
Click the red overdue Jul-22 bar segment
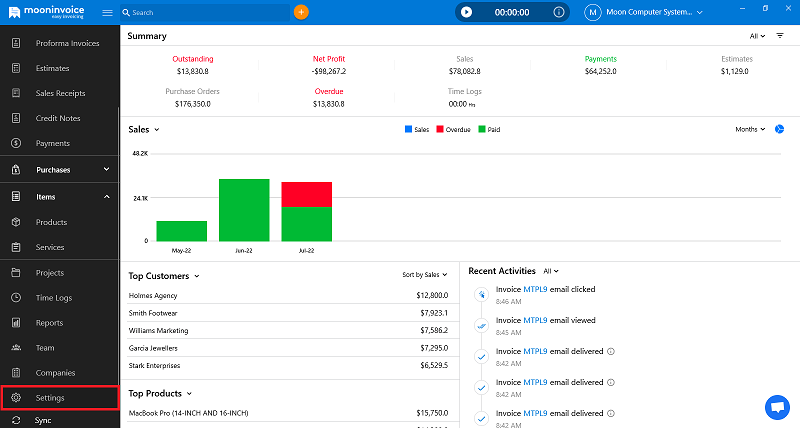click(x=307, y=194)
